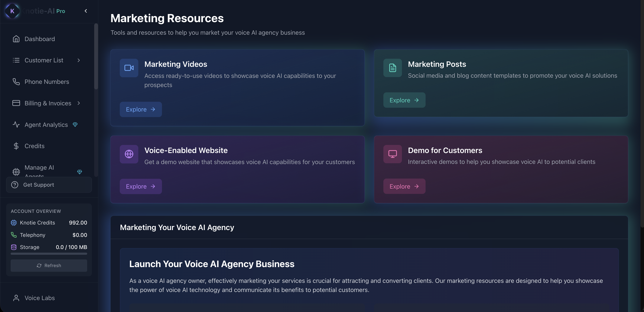Screen dimensions: 644x312
Task: Collapse the sidebar with the chevron
Action: [86, 11]
